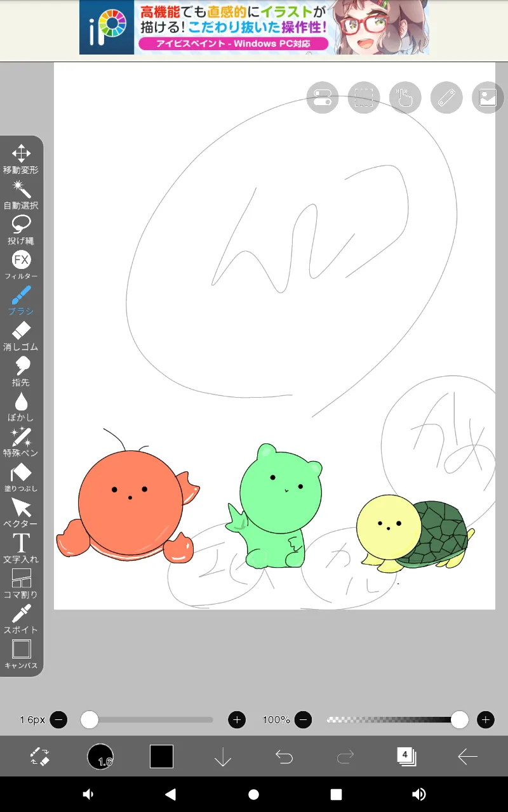This screenshot has width=508, height=812.
Task: Open brush settings 1.6 circle
Action: point(100,756)
